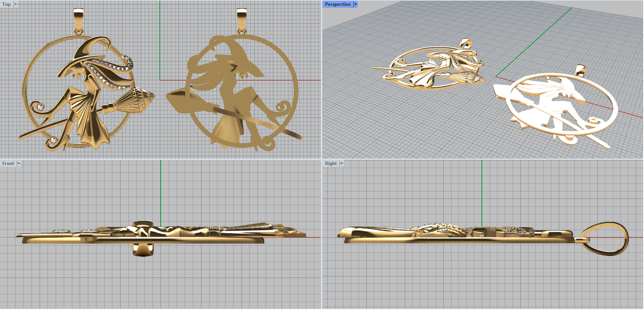644x311 pixels.
Task: Open the Top viewport dropdown arrow
Action: coord(16,4)
